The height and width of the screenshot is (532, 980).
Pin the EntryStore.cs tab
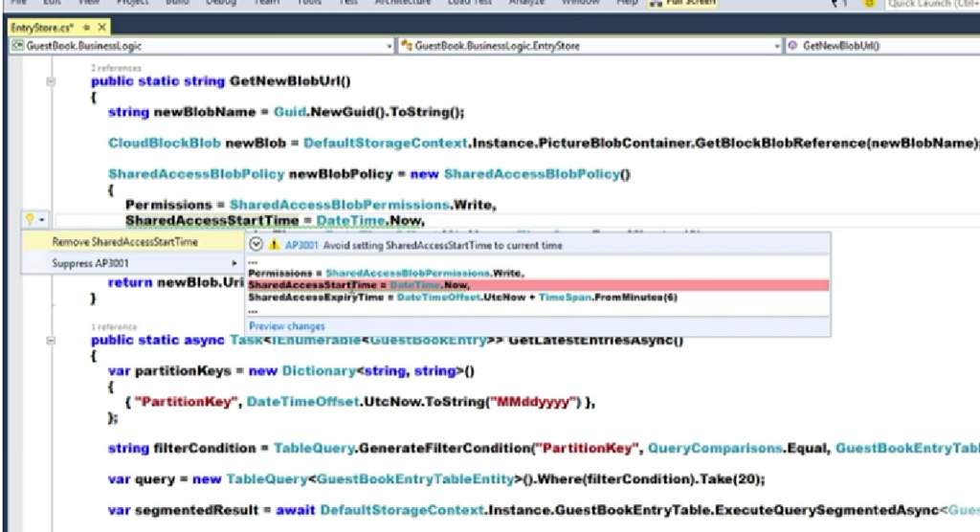point(88,28)
